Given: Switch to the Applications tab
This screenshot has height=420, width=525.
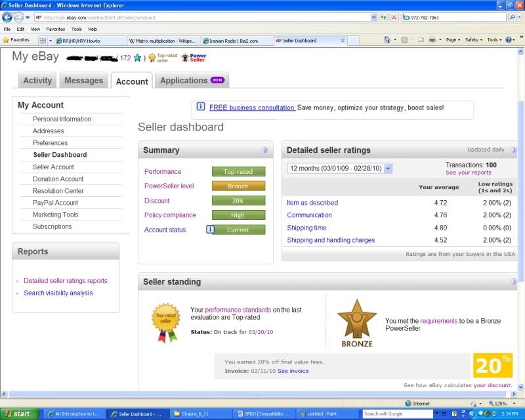Looking at the screenshot, I should tap(192, 80).
